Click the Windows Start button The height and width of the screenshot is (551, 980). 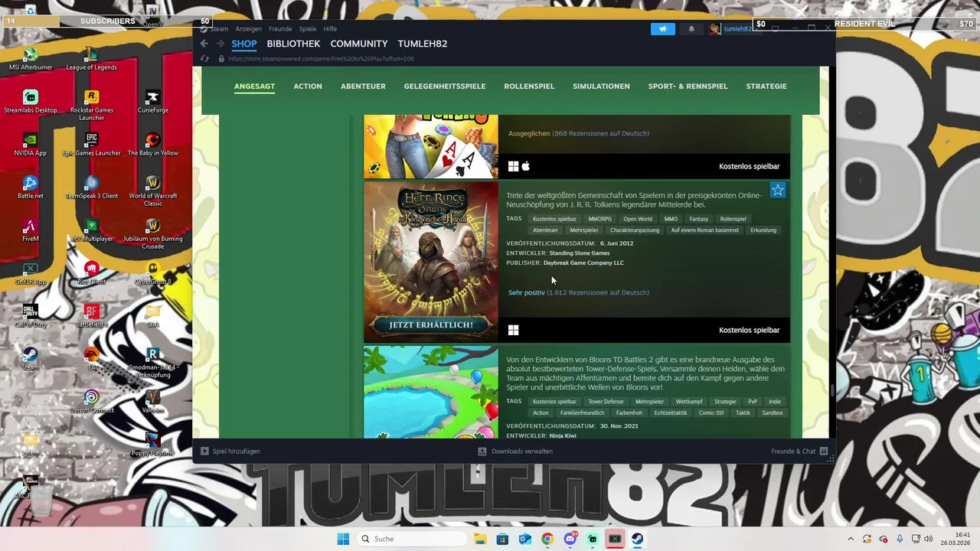coord(343,539)
